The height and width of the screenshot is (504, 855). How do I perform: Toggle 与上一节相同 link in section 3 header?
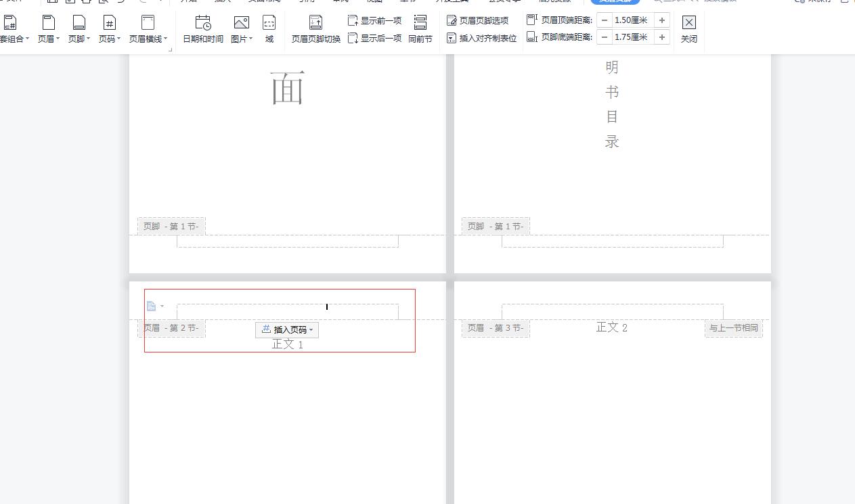734,328
